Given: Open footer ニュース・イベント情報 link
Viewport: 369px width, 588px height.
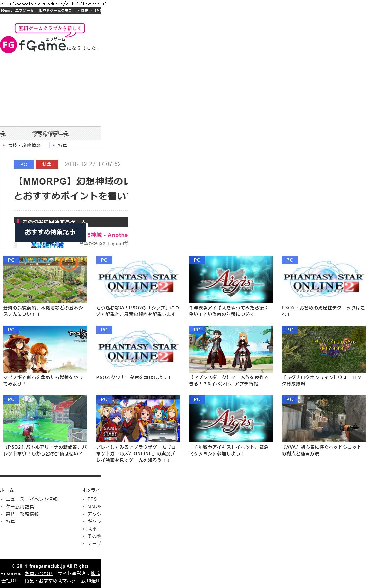Looking at the screenshot, I should click(32, 499).
